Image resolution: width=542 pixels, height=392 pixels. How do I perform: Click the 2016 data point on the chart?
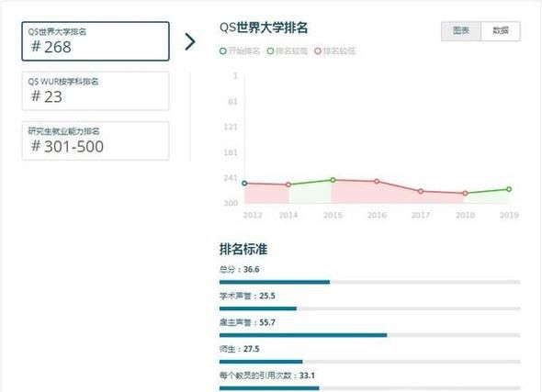[377, 182]
